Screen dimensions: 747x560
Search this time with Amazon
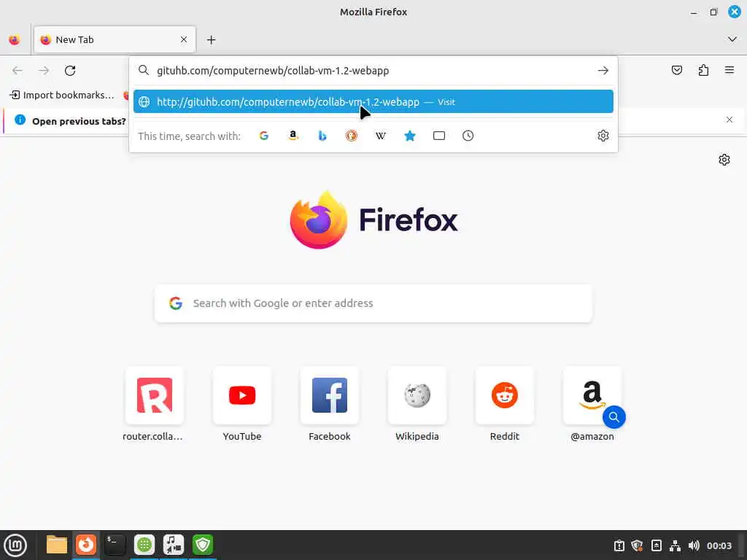[293, 136]
